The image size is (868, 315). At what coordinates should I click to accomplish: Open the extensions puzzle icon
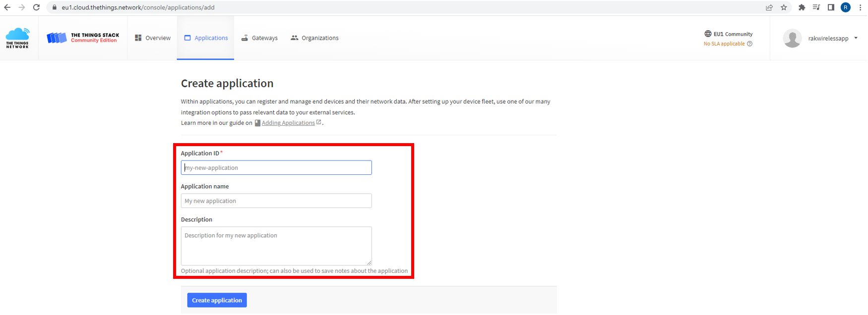coord(802,7)
